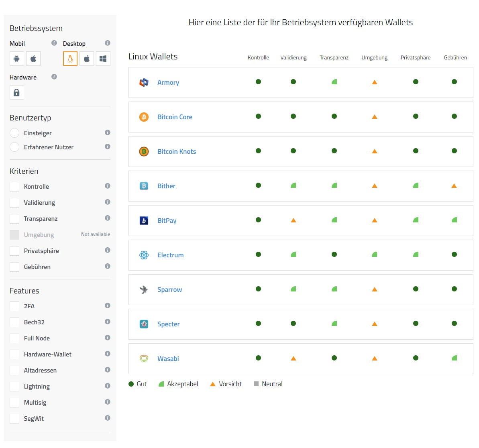The height and width of the screenshot is (448, 479).
Task: Tick the Full Node feature checkbox
Action: pyautogui.click(x=14, y=338)
